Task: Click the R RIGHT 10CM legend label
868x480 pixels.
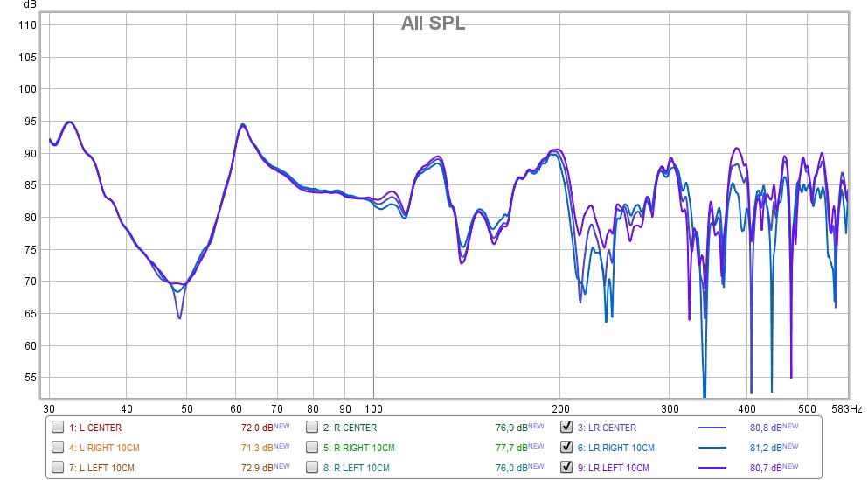Action: pos(358,448)
